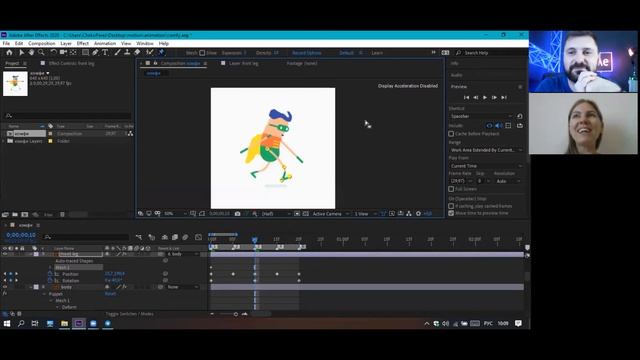Collapse the Puppet effect group
Viewport: 640px width, 360px height.
[x=44, y=294]
